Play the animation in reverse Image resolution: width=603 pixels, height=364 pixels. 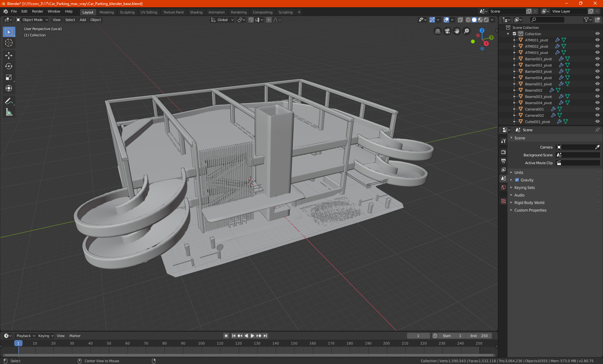pos(246,336)
